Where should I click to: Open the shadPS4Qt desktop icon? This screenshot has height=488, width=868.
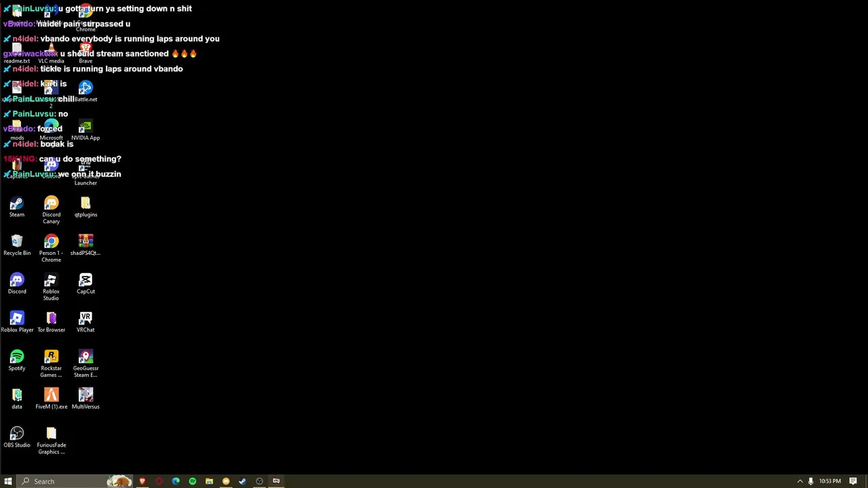[x=85, y=246]
